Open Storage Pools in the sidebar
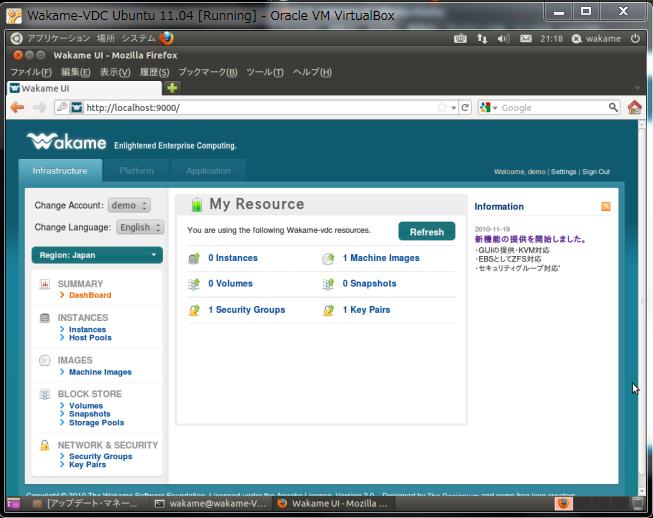653x518 pixels. [x=97, y=423]
